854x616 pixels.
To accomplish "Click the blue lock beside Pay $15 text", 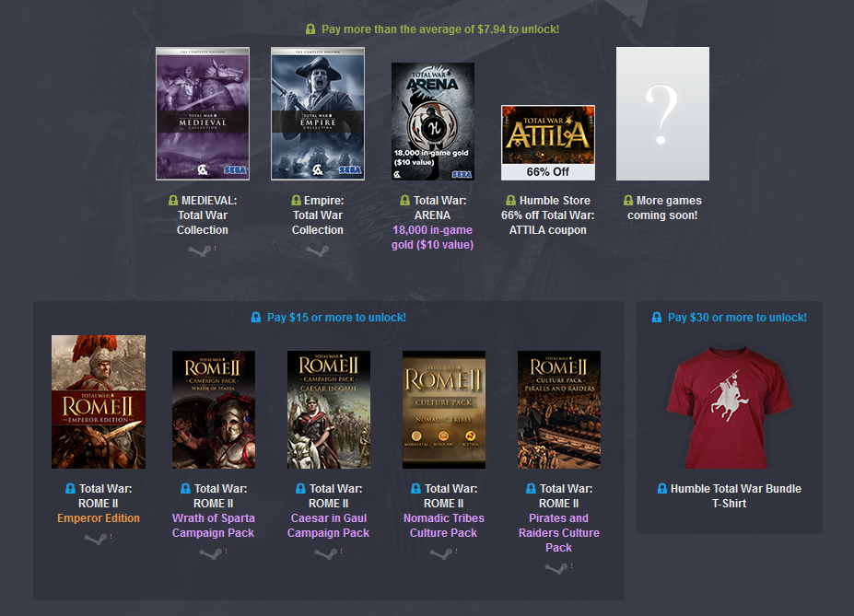I will point(255,317).
